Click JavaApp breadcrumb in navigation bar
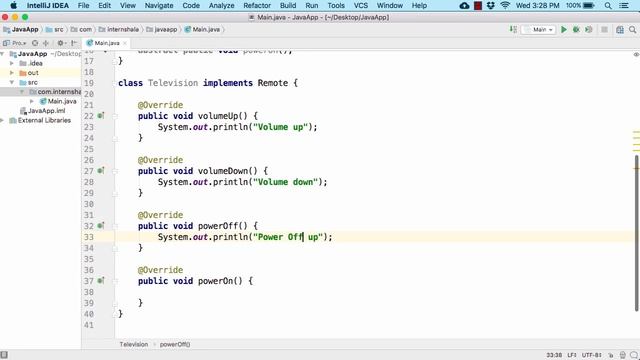This screenshot has height=360, width=640. point(21,29)
